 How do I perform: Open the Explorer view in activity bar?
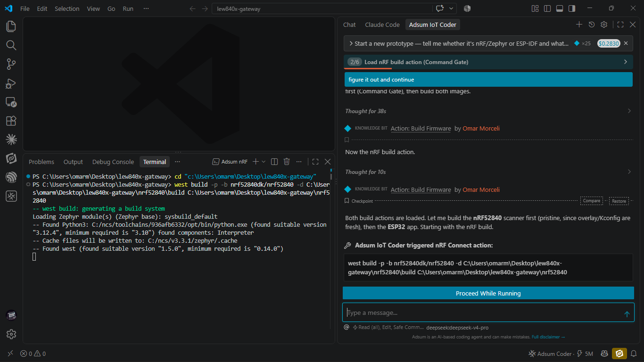pyautogui.click(x=11, y=26)
